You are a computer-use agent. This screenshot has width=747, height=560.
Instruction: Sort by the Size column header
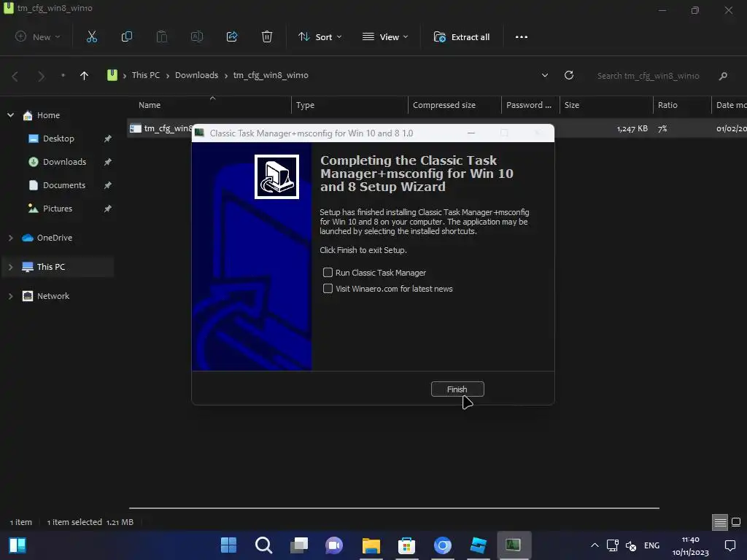pos(606,105)
